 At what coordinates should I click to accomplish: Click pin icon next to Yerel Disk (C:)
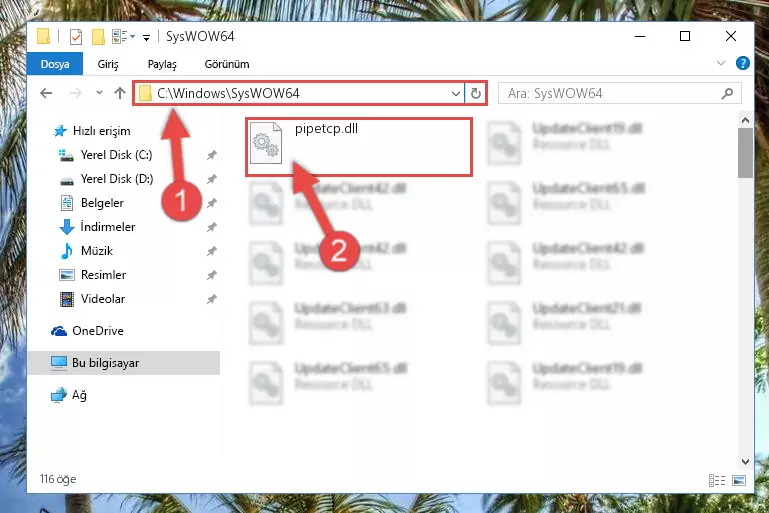212,155
